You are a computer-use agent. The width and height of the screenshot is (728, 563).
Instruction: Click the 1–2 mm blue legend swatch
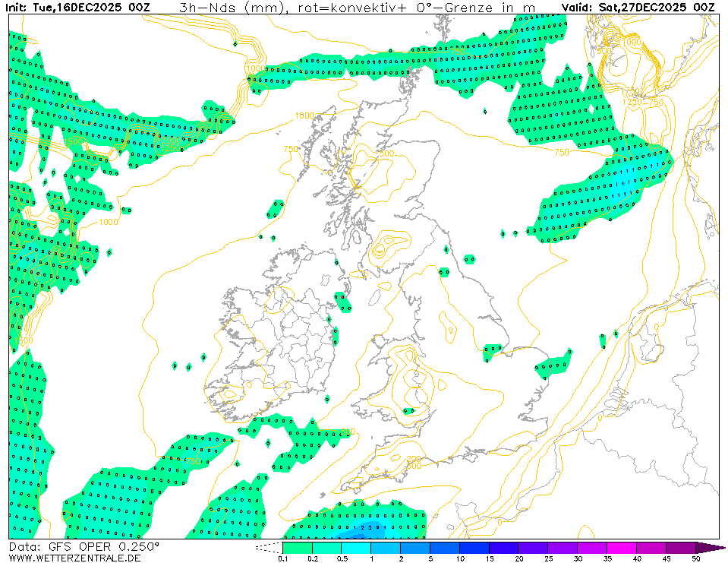386,548
